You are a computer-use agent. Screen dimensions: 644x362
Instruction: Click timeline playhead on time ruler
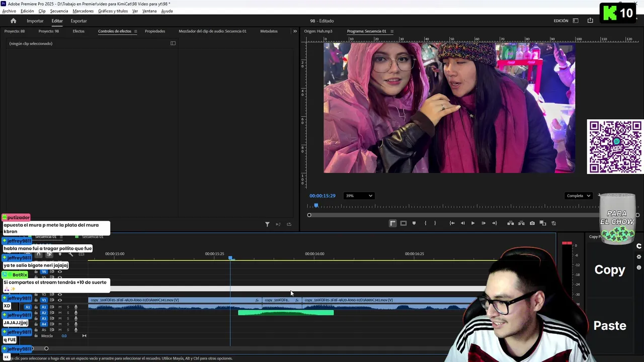[231, 258]
